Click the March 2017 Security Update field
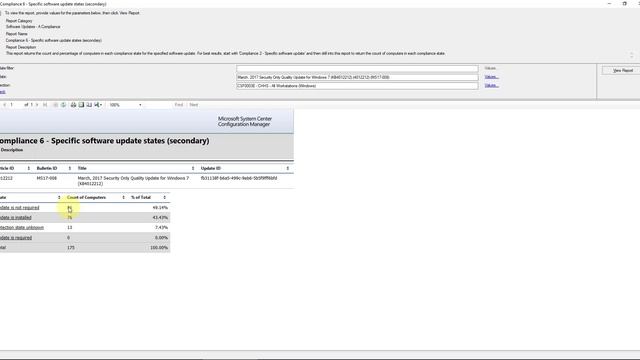This screenshot has width=640, height=360. (x=357, y=77)
